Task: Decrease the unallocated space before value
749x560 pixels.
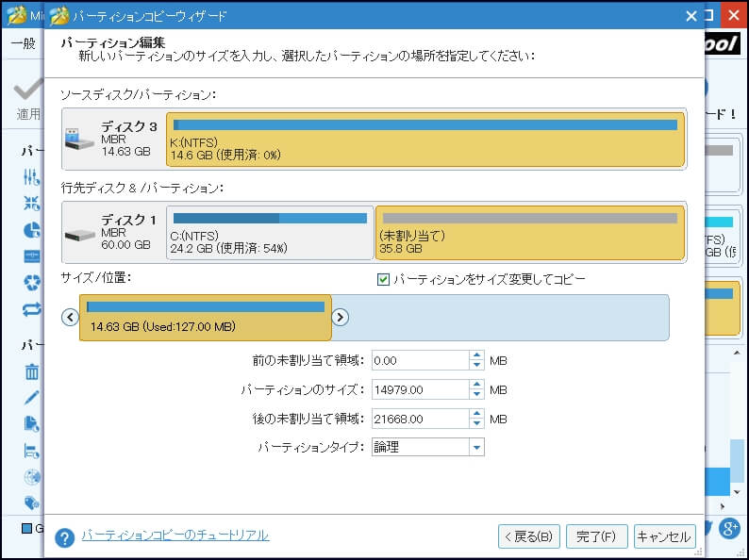Action: point(476,365)
